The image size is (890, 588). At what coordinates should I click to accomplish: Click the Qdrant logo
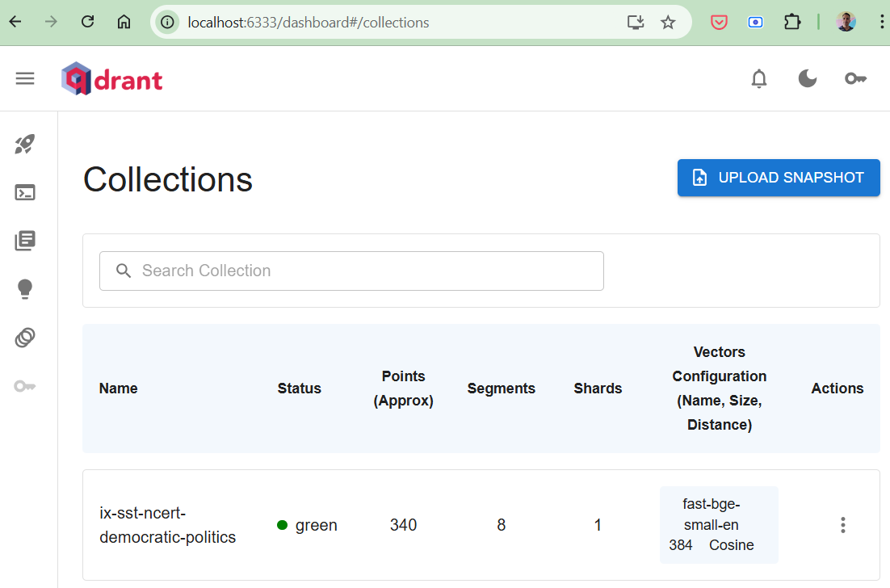point(111,78)
